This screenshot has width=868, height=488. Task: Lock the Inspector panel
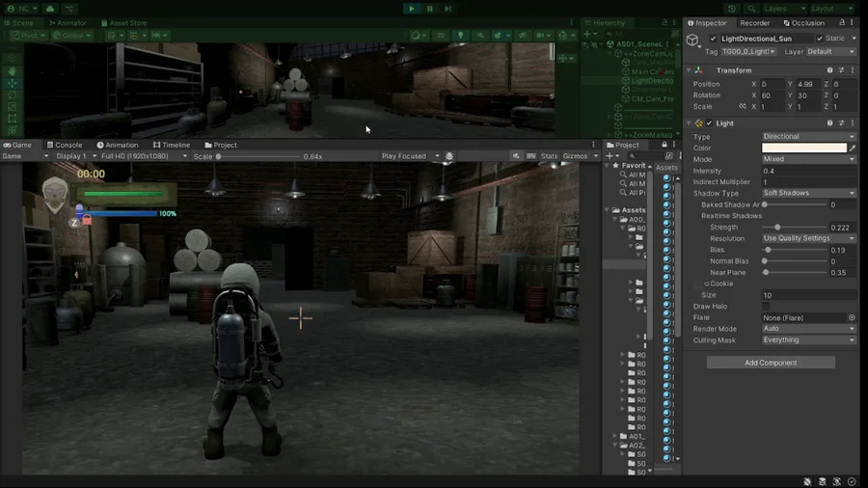[x=842, y=23]
